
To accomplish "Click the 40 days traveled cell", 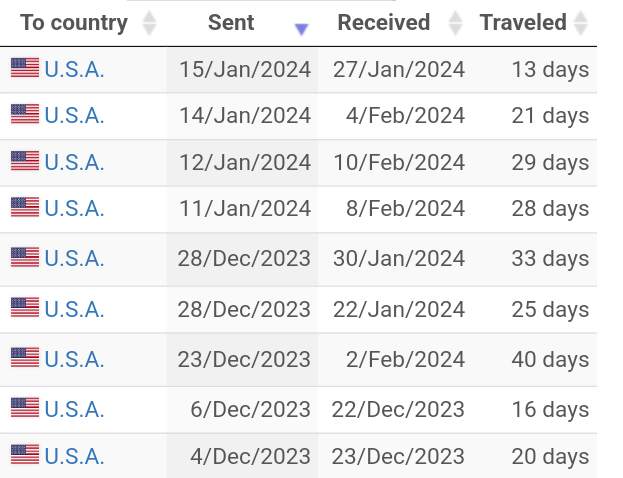I will pos(550,360).
